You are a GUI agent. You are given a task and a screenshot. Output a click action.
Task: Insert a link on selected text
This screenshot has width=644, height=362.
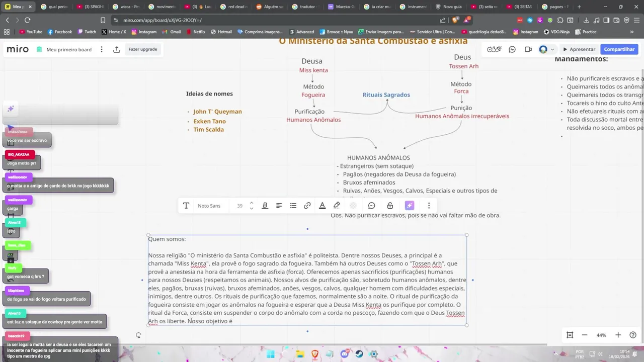point(307,206)
